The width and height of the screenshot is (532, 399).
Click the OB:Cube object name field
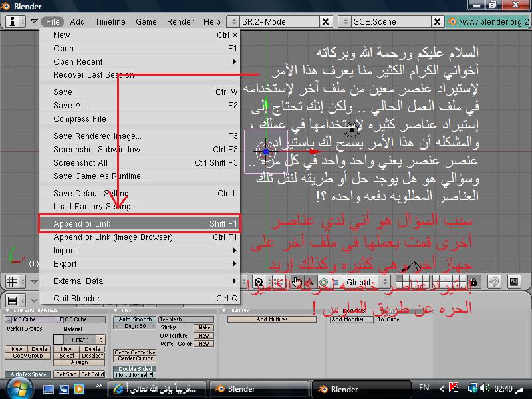point(85,319)
